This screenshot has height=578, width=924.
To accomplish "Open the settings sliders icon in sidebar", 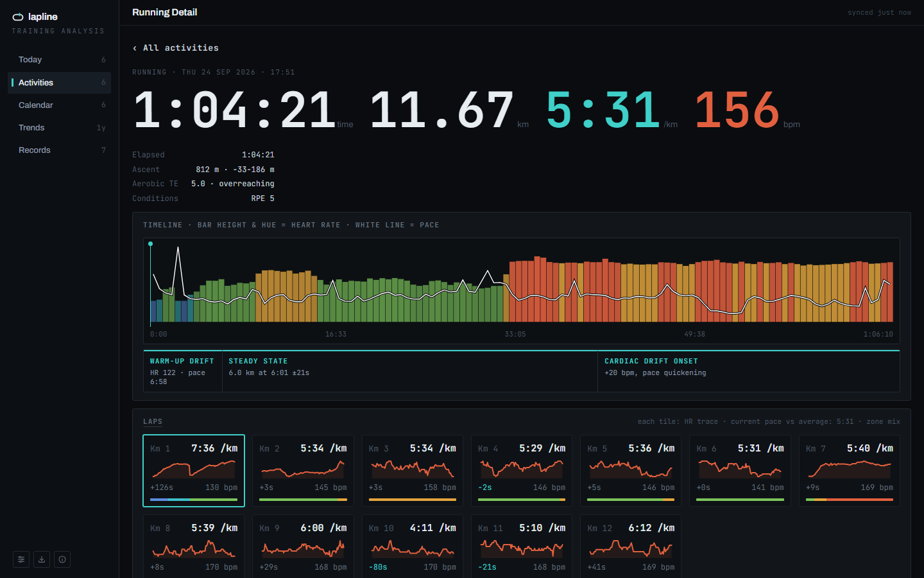I will (21, 559).
